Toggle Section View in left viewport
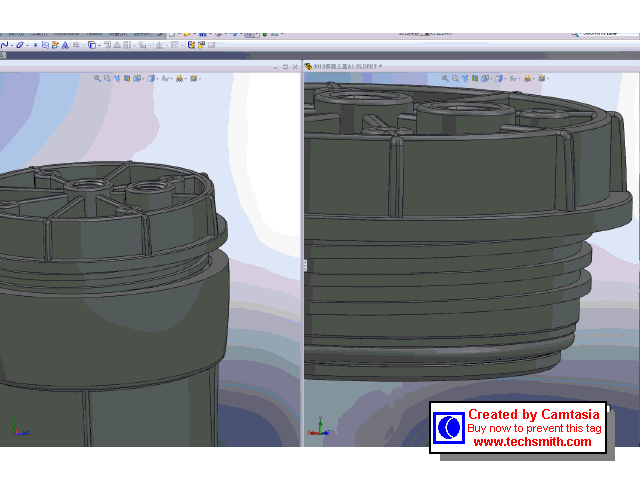640x480 pixels. pos(127,78)
